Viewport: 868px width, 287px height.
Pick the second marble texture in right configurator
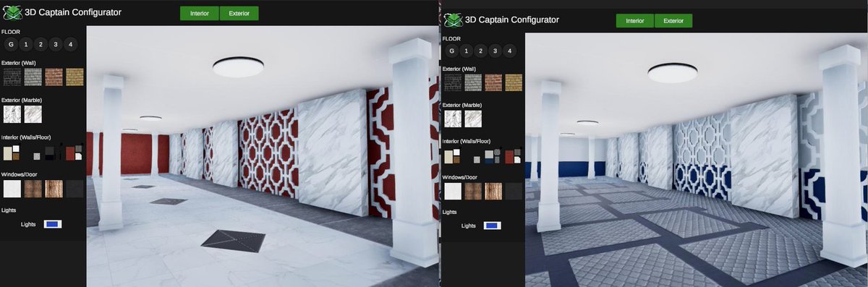click(473, 119)
